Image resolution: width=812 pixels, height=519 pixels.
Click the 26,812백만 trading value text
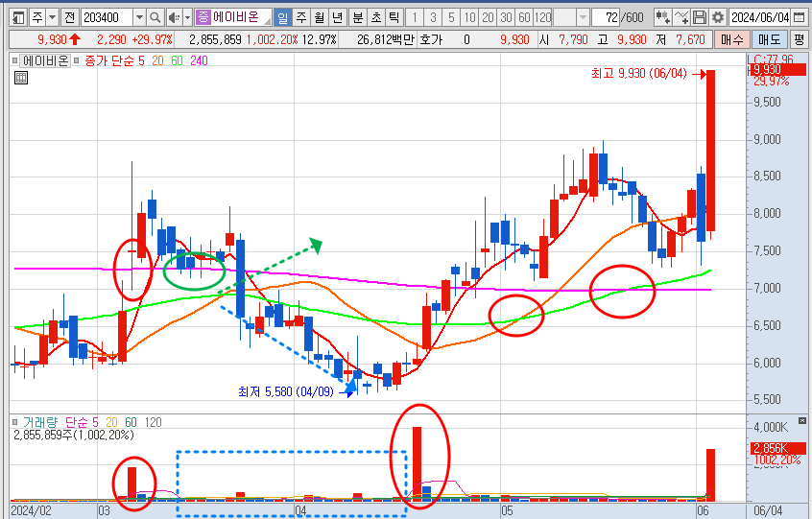click(x=386, y=39)
